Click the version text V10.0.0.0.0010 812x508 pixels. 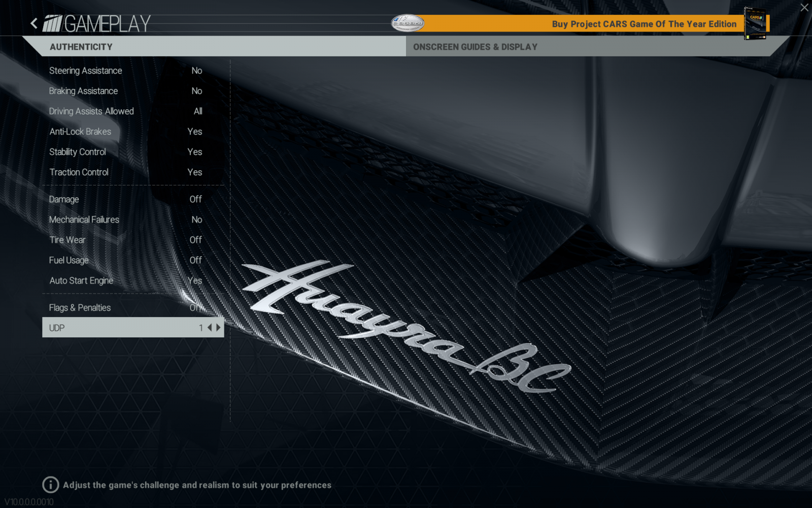tap(29, 502)
